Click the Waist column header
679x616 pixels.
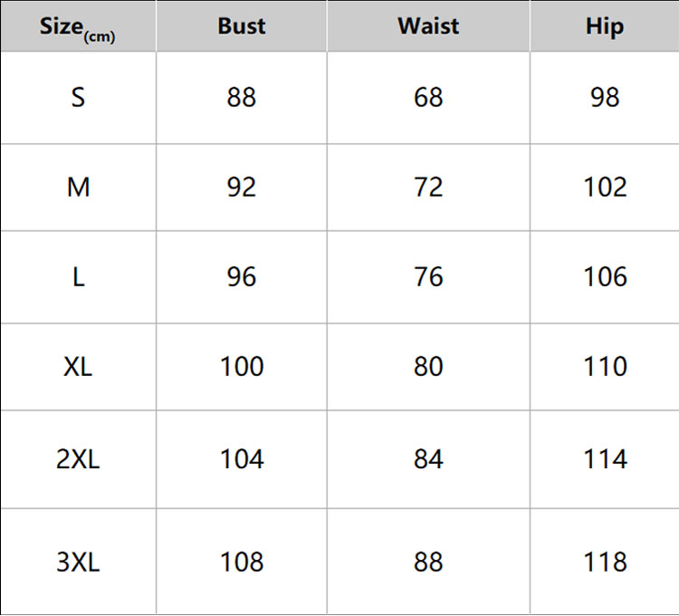pyautogui.click(x=428, y=26)
